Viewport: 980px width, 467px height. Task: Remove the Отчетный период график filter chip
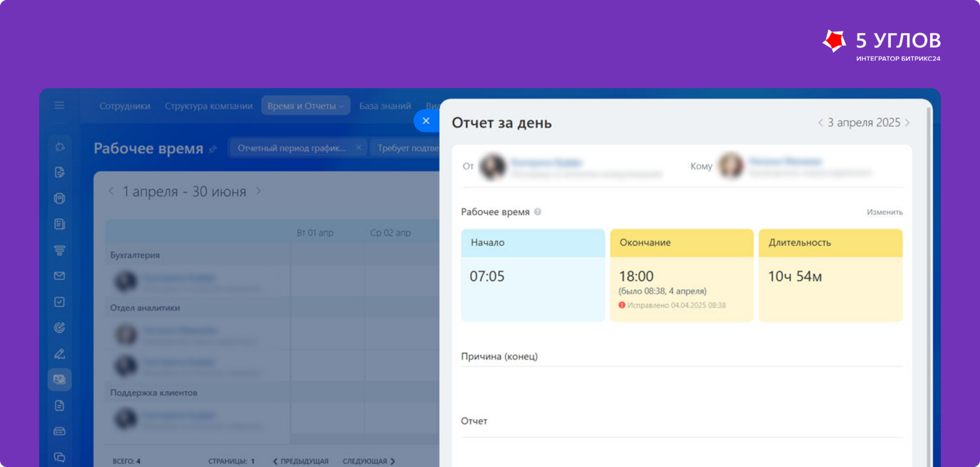pyautogui.click(x=358, y=148)
